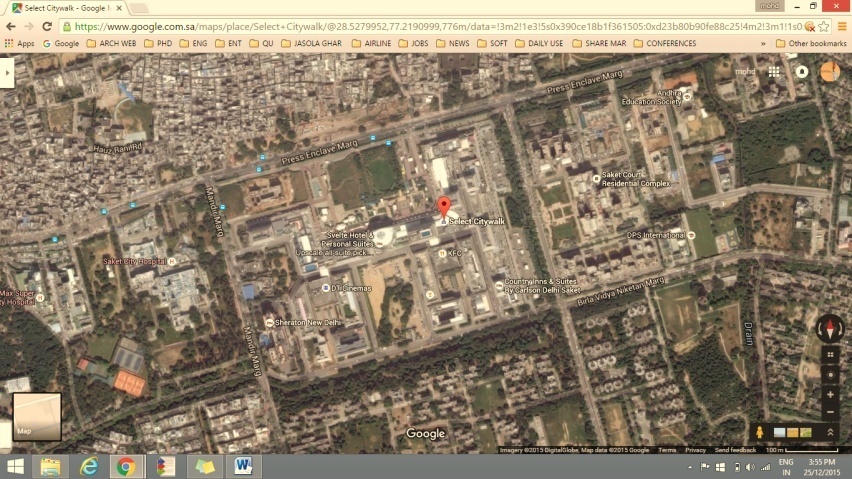
Task: Open the CONFERENCES bookmark folder
Action: [664, 44]
